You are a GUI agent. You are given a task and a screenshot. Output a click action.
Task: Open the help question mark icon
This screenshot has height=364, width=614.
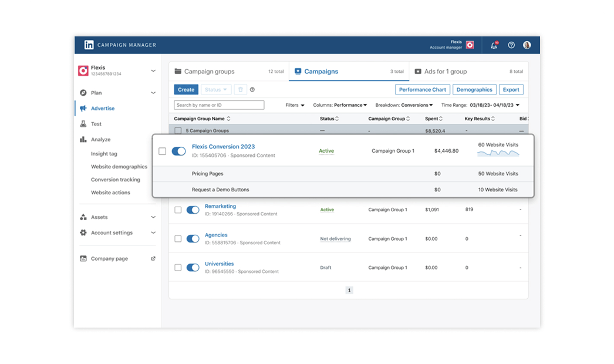pyautogui.click(x=511, y=45)
